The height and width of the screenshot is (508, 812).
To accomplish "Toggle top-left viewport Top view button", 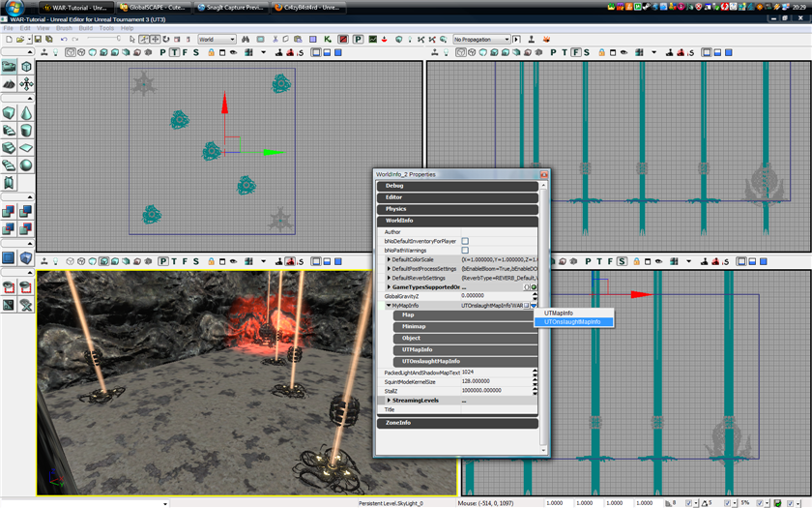I will pos(174,52).
